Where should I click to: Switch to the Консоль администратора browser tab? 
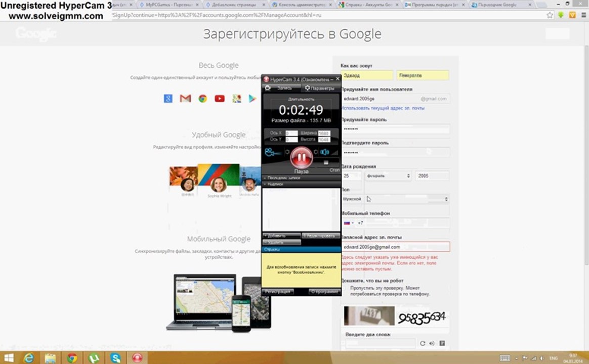[302, 5]
